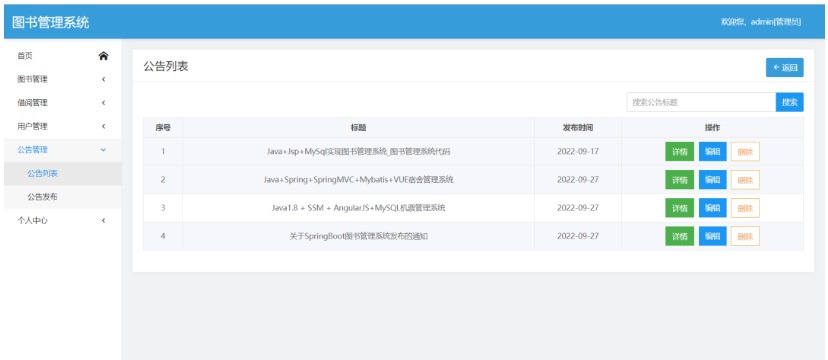
Task: Go to the 公告发布 submenu item
Action: click(x=63, y=197)
